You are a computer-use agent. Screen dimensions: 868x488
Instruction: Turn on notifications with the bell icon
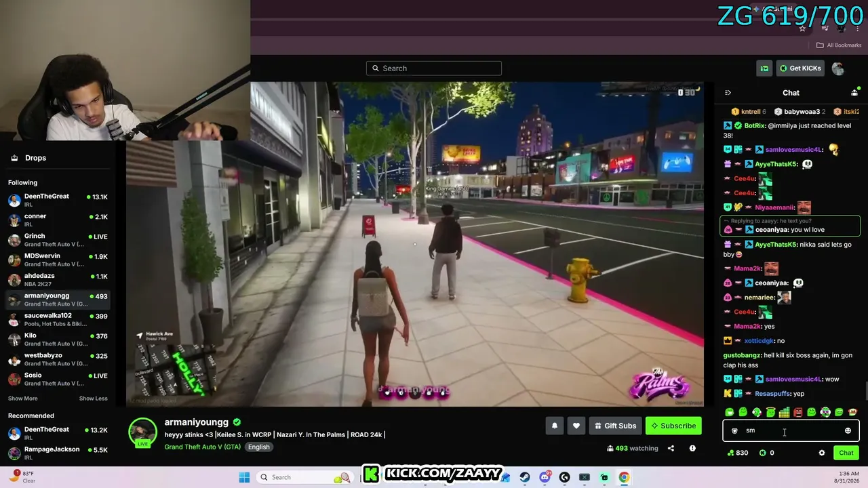[x=555, y=426]
